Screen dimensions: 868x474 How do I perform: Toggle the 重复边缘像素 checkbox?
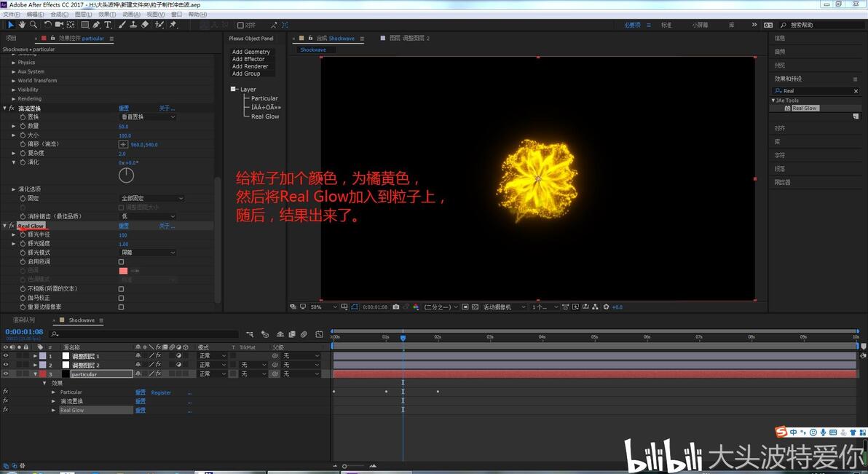click(x=121, y=307)
